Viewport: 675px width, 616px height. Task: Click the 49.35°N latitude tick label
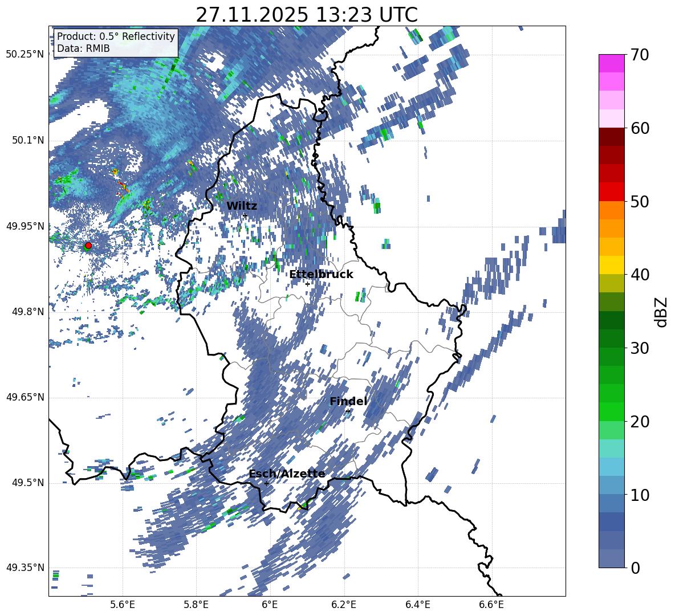point(26,568)
